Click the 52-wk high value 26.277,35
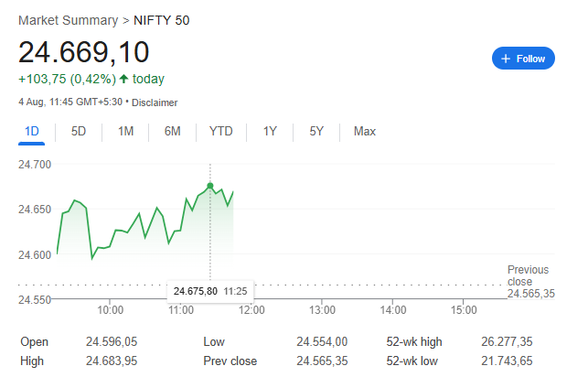588x377 pixels. click(506, 341)
